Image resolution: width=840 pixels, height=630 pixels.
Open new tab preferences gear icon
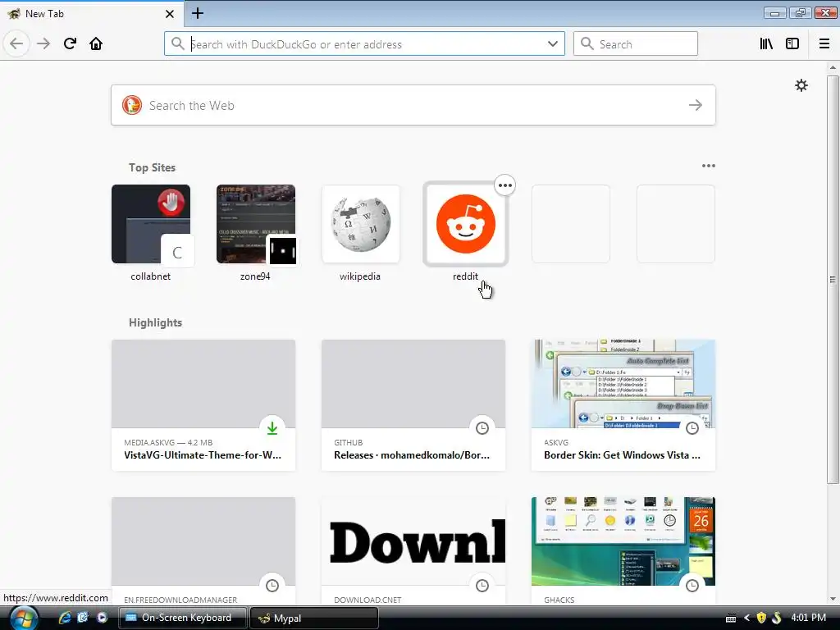801,85
